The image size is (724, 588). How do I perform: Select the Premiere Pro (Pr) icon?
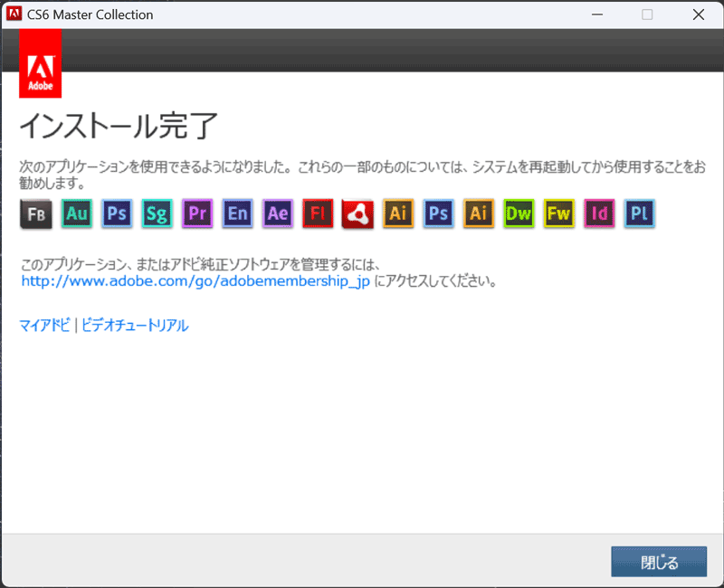(197, 213)
